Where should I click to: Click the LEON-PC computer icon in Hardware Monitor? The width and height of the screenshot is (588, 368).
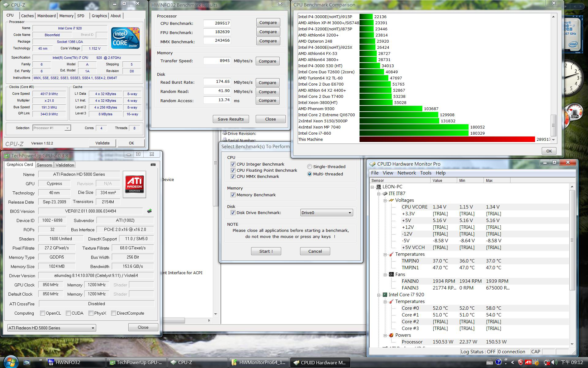(x=379, y=187)
